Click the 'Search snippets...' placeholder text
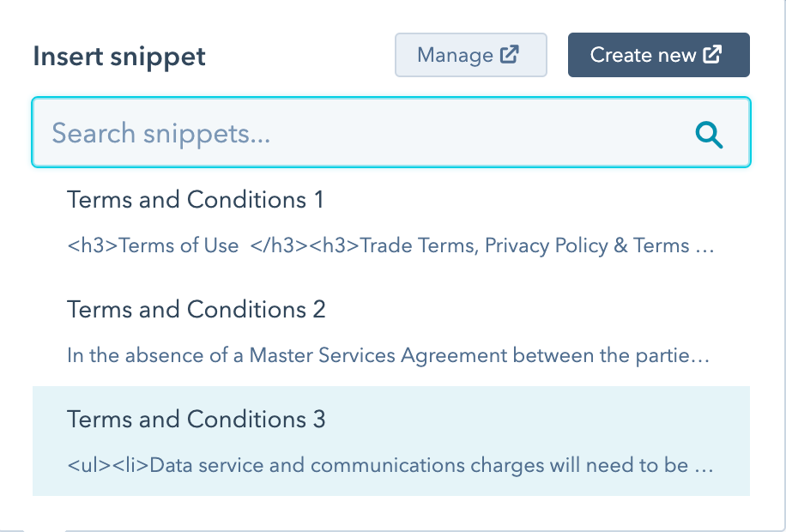786x532 pixels. (161, 133)
